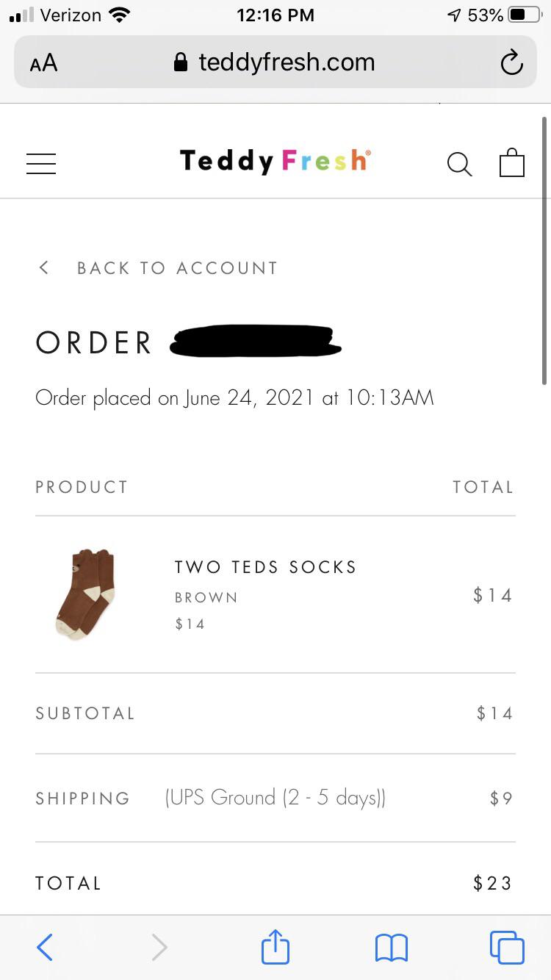Open the shopping bag cart
This screenshot has width=551, height=980.
pos(512,162)
